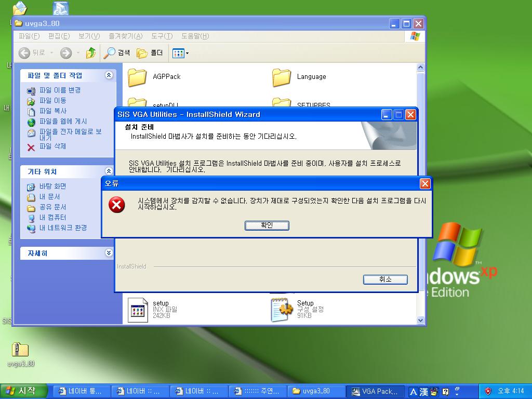Screen dimensions: 532x399
Task: Click the 漢 Hanja conversion icon
Action: click(x=424, y=392)
